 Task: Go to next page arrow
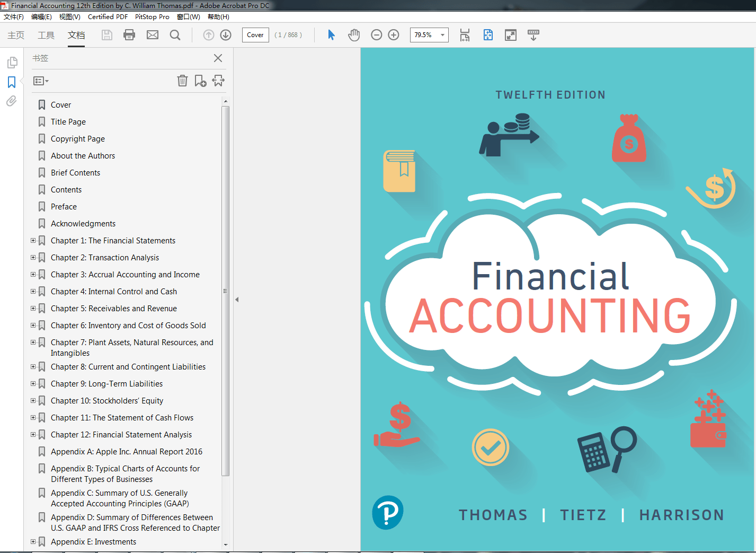226,35
